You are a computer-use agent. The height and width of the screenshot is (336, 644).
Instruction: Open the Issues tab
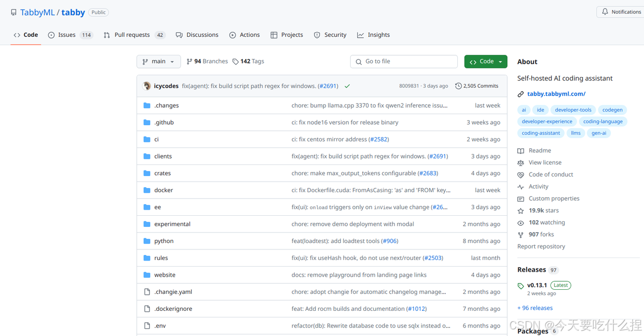coord(70,35)
